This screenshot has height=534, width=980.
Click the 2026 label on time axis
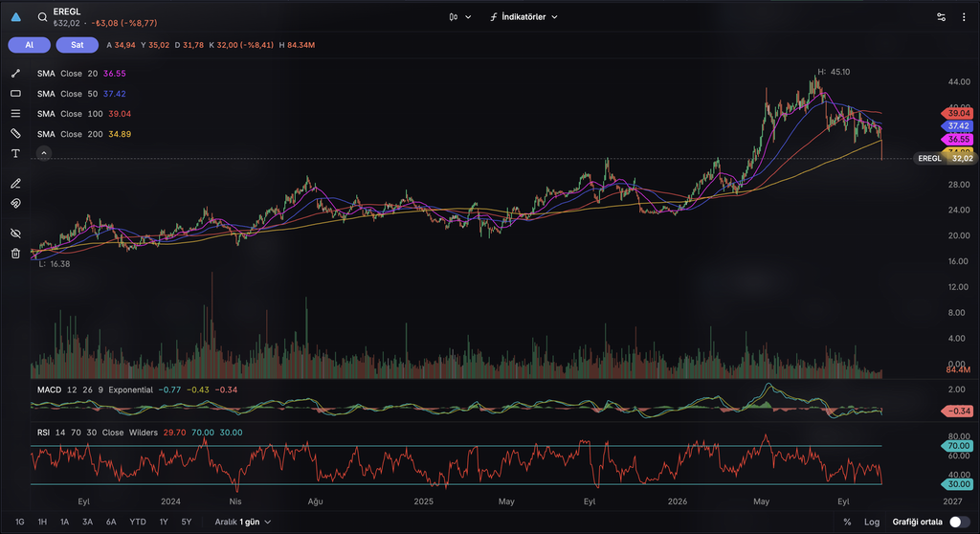coord(677,501)
